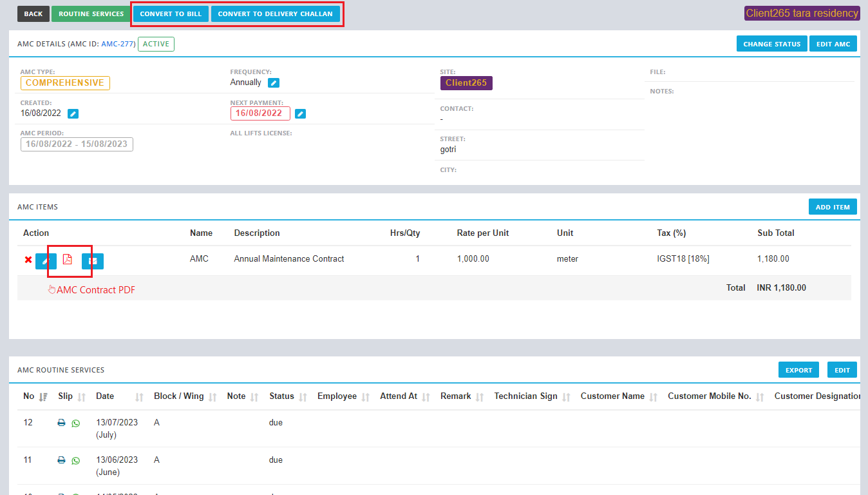Send WhatsApp slip for service No 11
Viewport: 868px width, 495px height.
coord(76,461)
